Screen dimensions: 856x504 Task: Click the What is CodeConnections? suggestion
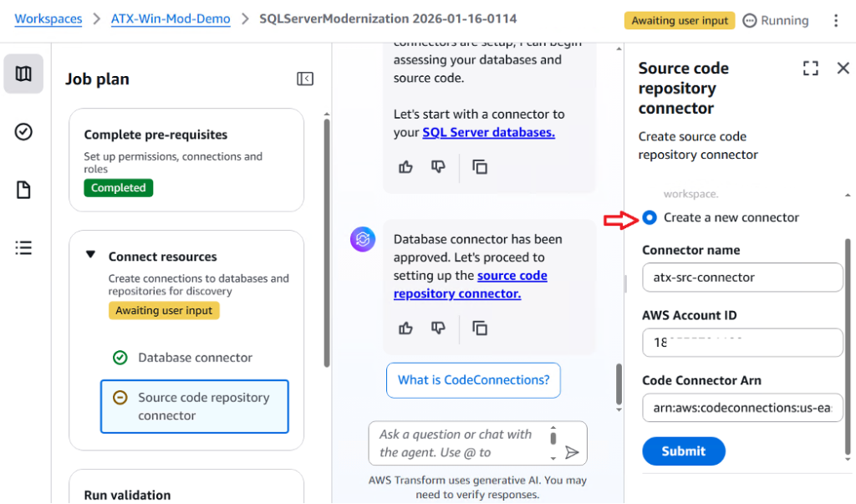473,380
